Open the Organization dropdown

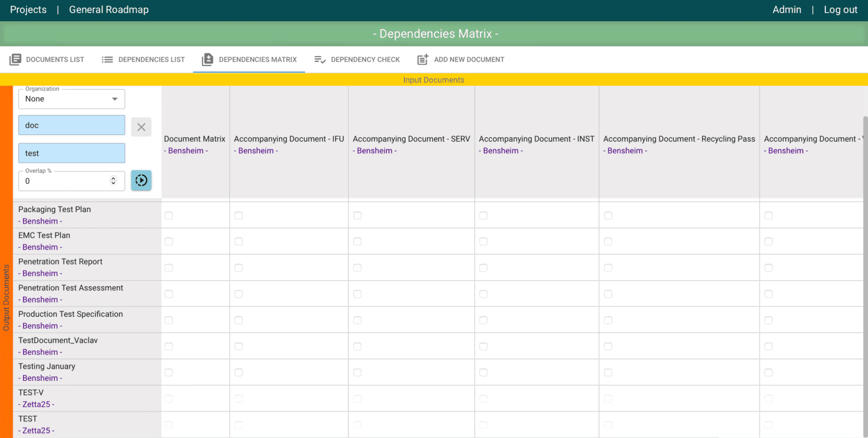(x=72, y=99)
